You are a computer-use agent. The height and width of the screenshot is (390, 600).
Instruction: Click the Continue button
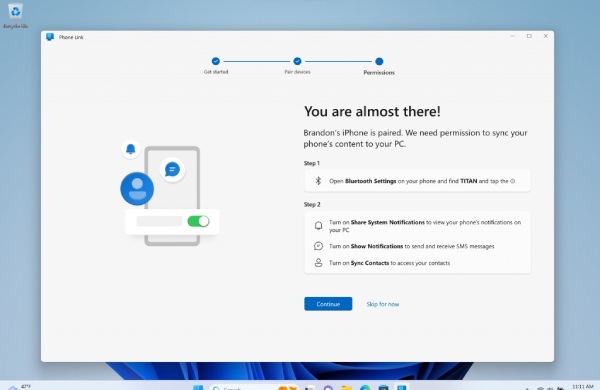[x=328, y=304]
